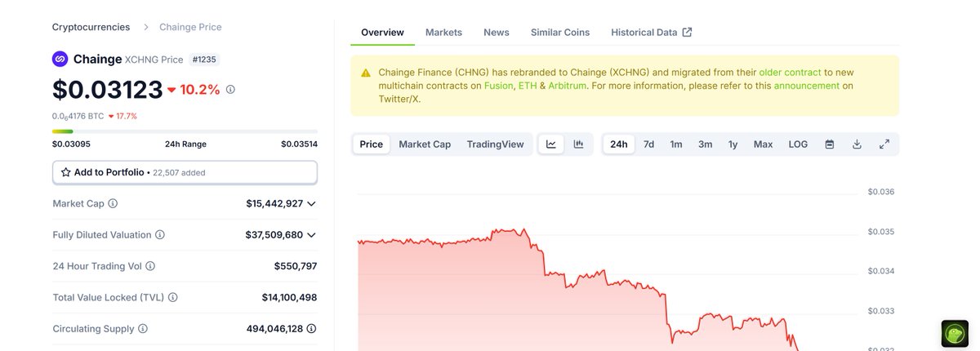Viewport: 980px width, 351px height.
Task: Expand Circulating Supply details
Action: click(x=311, y=329)
